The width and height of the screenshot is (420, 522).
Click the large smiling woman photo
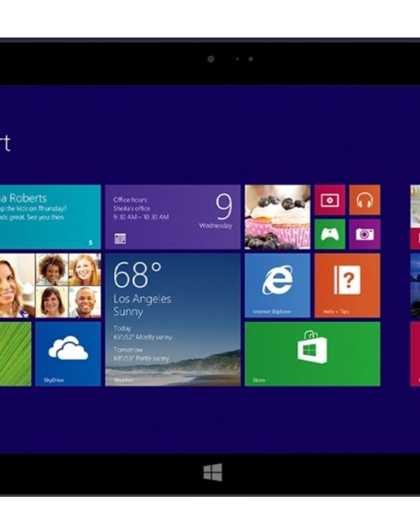(17, 285)
